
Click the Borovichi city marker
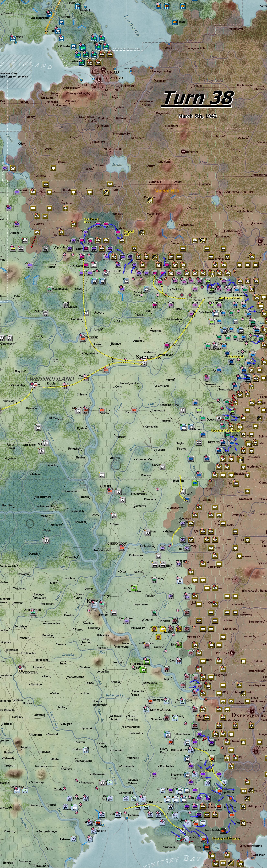pyautogui.click(x=184, y=152)
